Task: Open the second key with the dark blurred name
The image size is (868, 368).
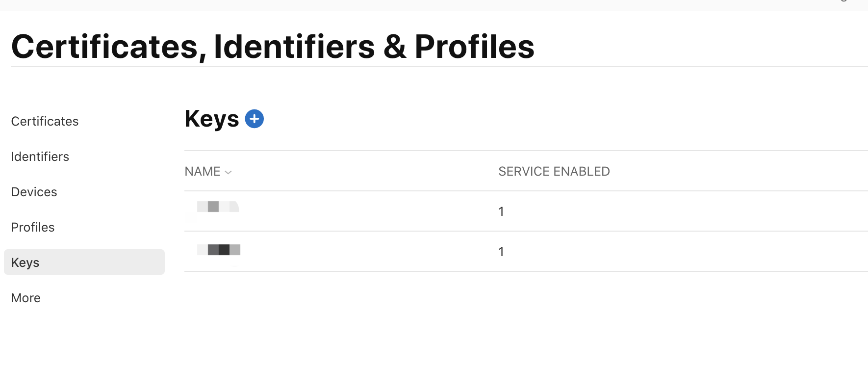Action: pyautogui.click(x=219, y=250)
